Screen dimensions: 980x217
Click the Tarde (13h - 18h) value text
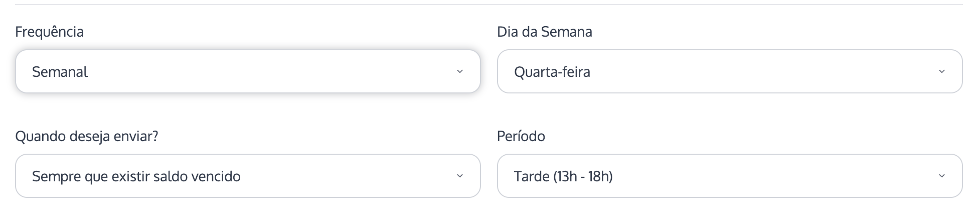[563, 176]
